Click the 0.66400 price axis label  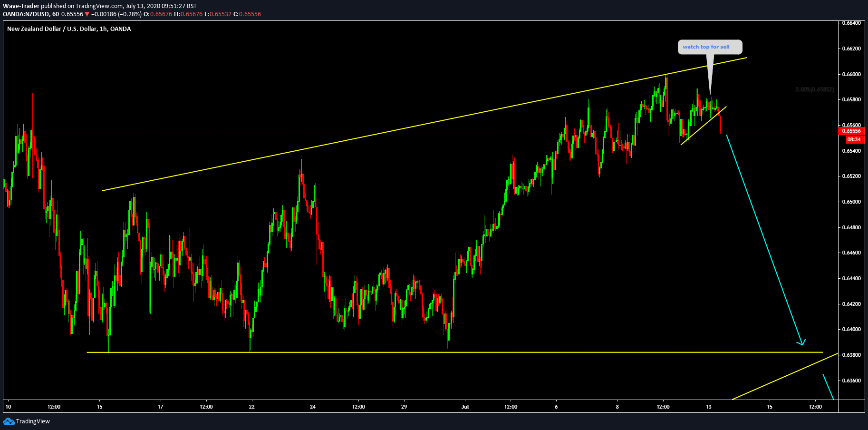(x=851, y=23)
